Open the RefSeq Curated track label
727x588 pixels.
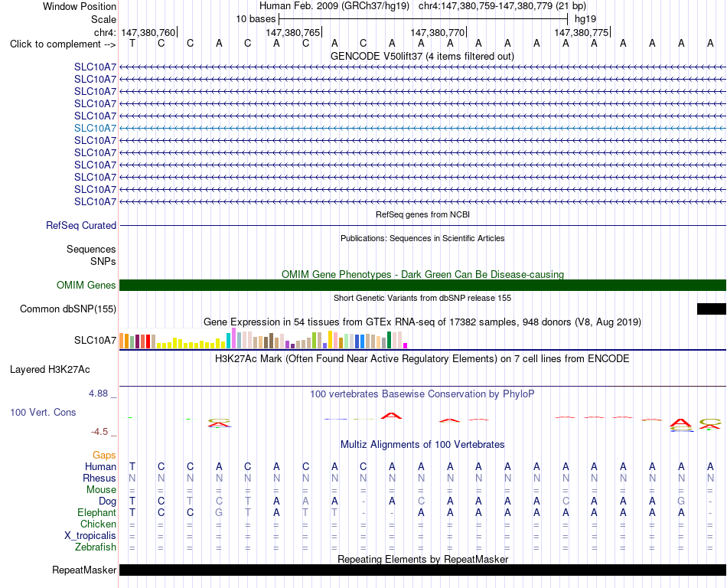(x=80, y=225)
